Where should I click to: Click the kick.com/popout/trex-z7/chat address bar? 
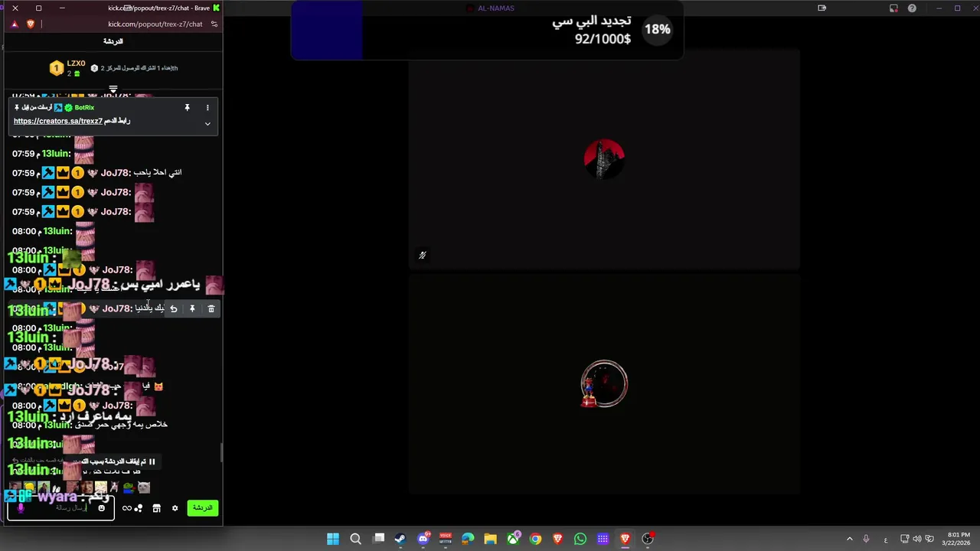click(x=155, y=24)
